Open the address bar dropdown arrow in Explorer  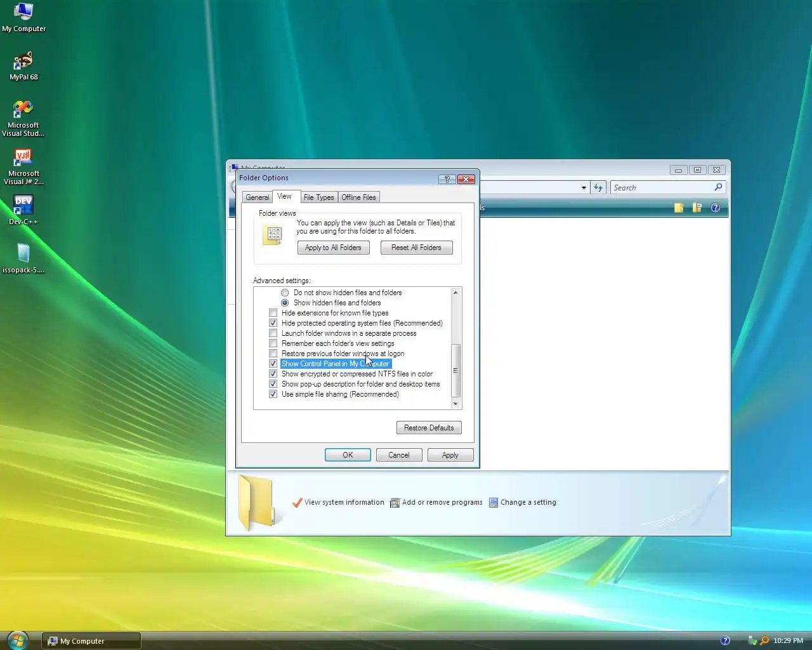[x=584, y=187]
